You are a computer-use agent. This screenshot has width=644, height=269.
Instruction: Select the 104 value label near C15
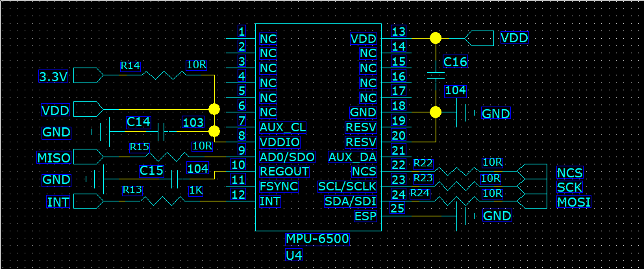click(198, 168)
